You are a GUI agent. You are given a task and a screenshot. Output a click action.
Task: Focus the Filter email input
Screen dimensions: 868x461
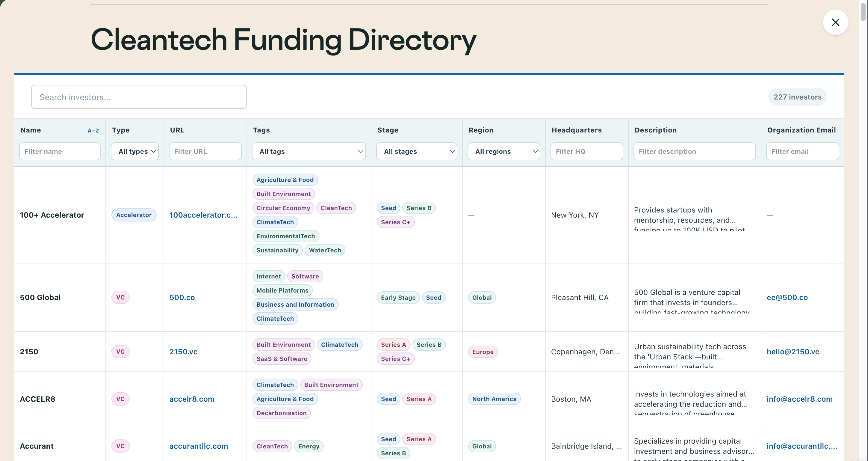point(802,151)
